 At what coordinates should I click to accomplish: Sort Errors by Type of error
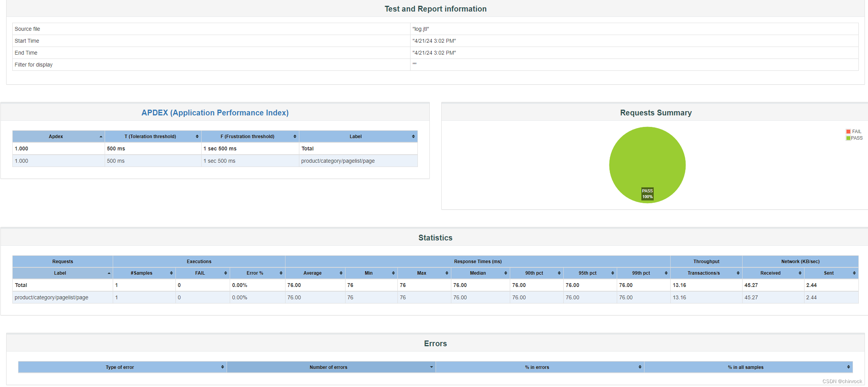point(122,367)
